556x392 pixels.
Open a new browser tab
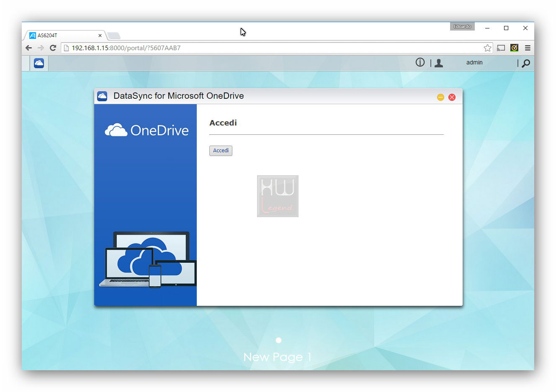[x=113, y=36]
